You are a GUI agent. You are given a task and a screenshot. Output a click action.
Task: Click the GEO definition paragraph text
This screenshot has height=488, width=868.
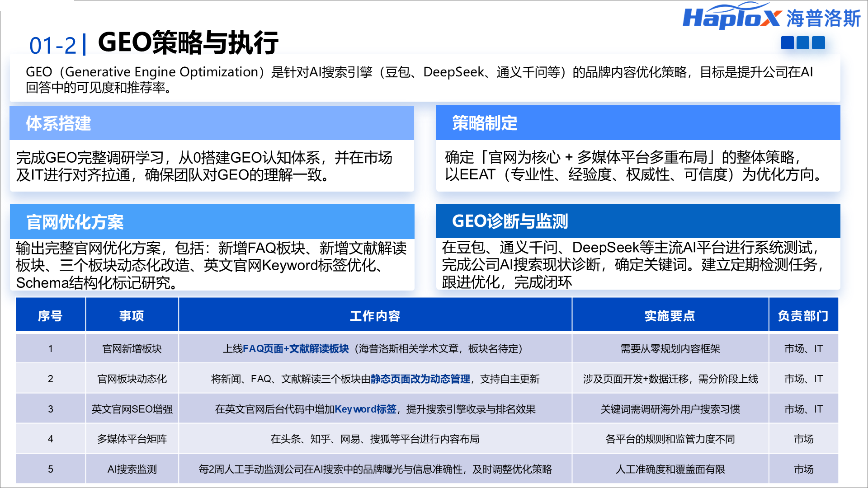(420, 79)
